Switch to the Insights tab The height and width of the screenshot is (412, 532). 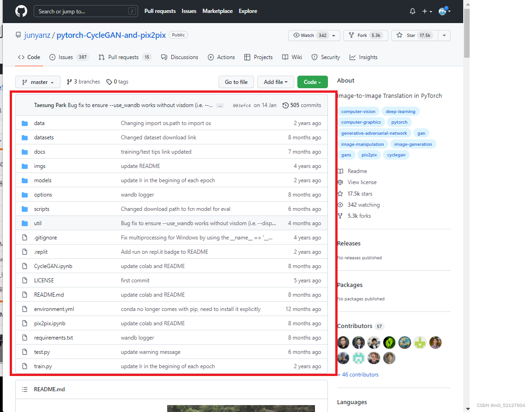363,57
